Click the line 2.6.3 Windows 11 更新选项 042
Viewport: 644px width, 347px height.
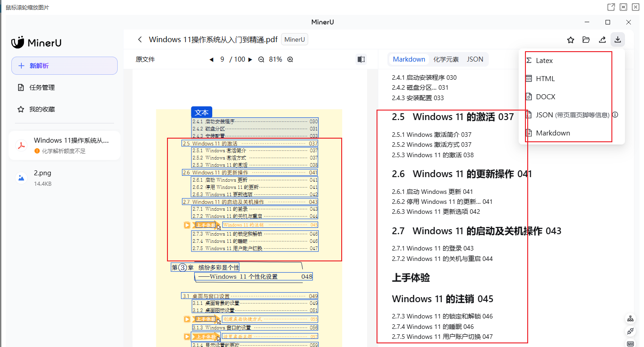436,212
